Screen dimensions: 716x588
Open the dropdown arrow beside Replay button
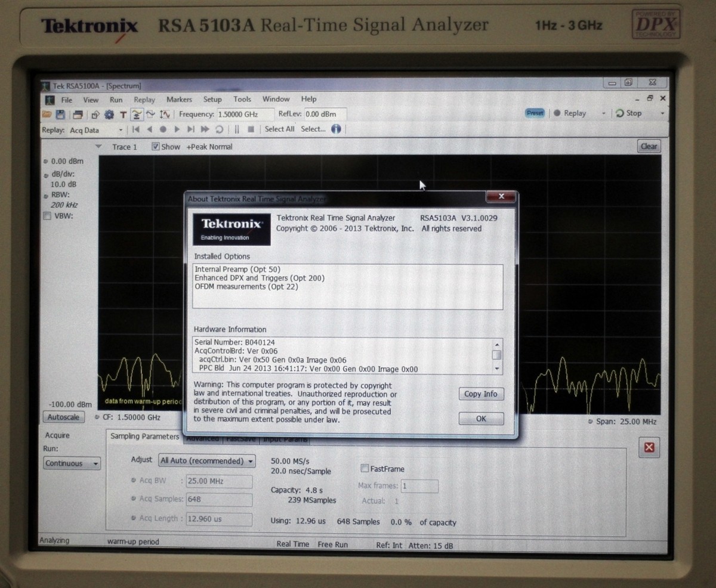(603, 113)
